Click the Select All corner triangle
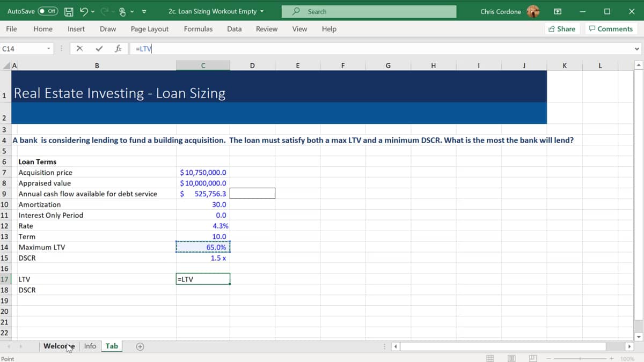 (x=6, y=66)
